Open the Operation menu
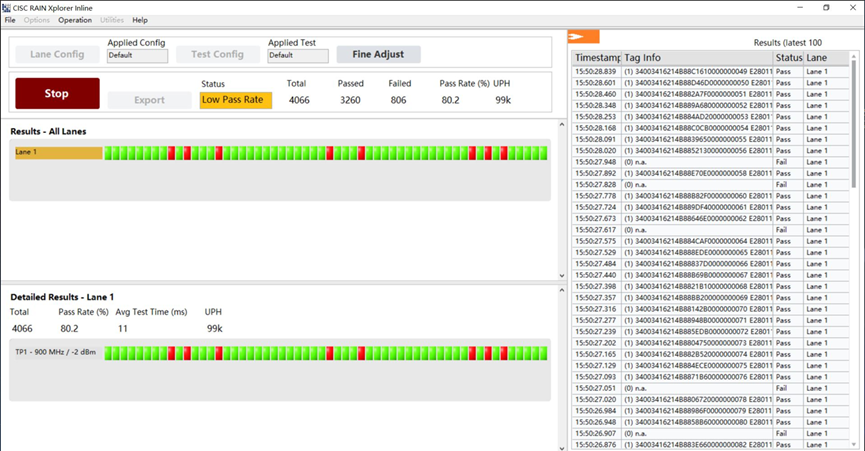The width and height of the screenshot is (865, 451). click(75, 20)
